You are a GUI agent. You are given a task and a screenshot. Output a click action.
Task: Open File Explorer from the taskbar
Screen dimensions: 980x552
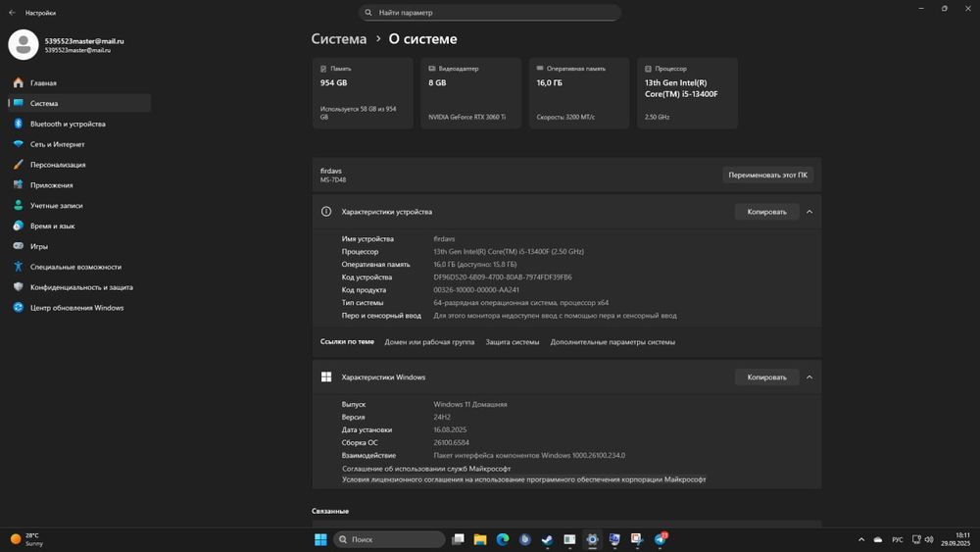[480, 539]
